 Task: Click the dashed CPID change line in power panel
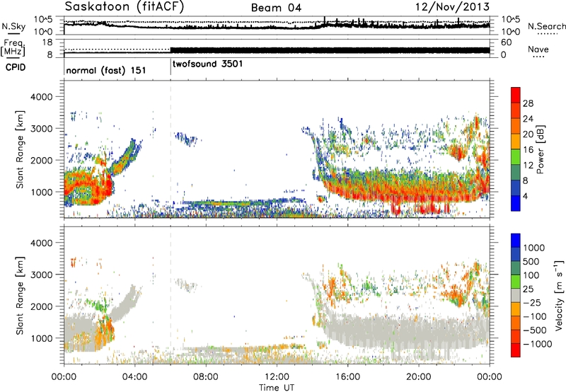click(171, 149)
